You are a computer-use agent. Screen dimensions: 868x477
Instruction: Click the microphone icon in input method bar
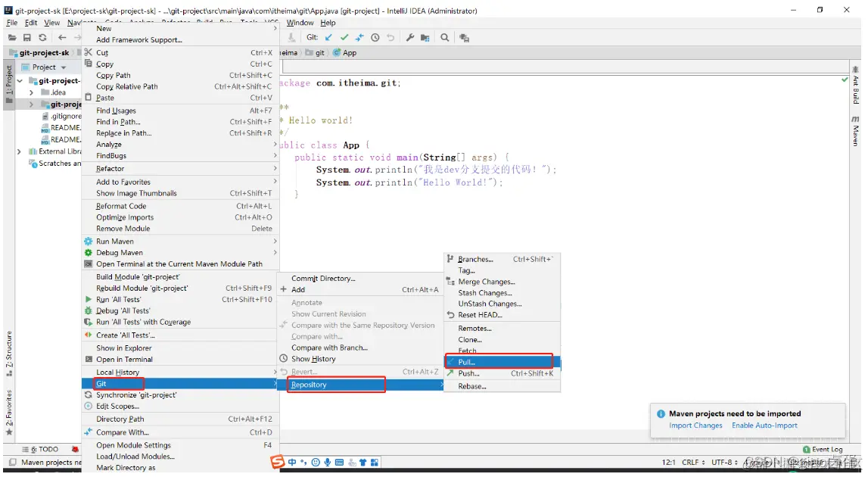point(328,462)
